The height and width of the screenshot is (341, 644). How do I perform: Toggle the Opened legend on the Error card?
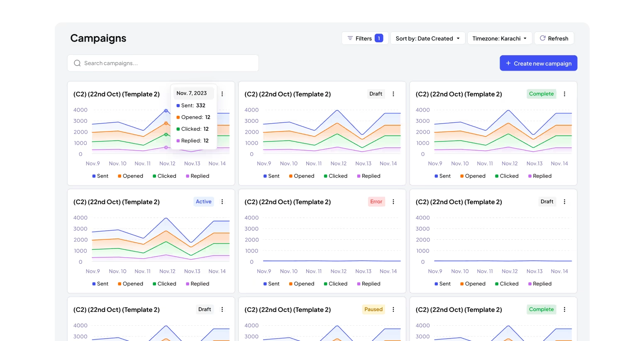coord(302,284)
